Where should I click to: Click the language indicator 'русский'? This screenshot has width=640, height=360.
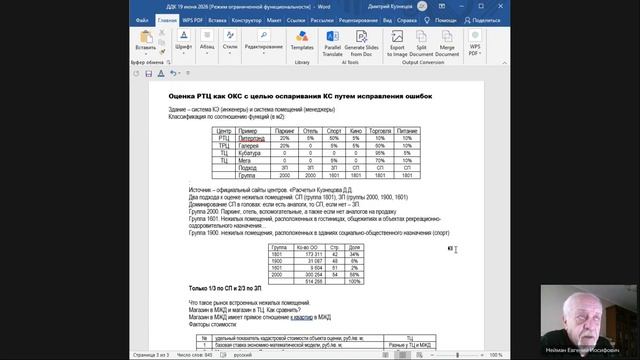click(243, 355)
